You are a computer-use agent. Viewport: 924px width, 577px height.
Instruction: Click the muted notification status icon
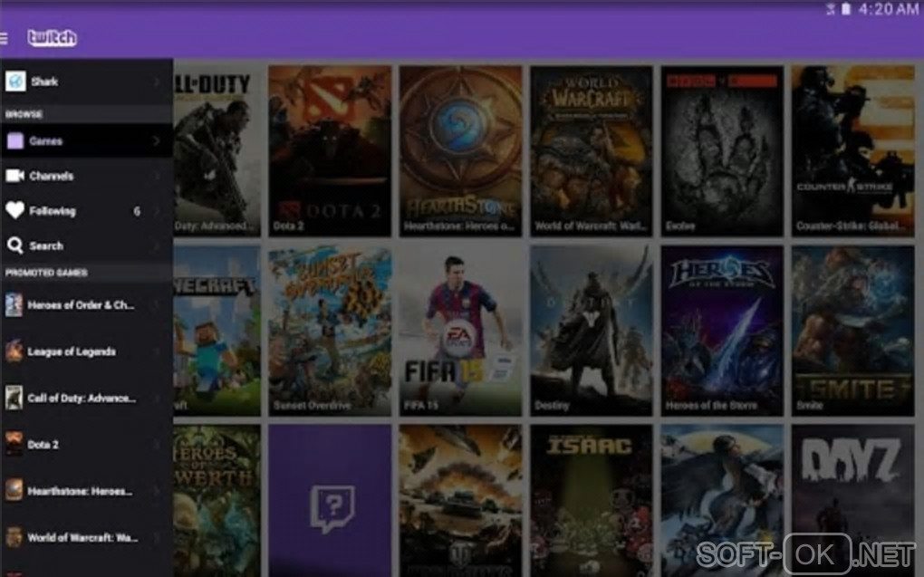pyautogui.click(x=831, y=9)
